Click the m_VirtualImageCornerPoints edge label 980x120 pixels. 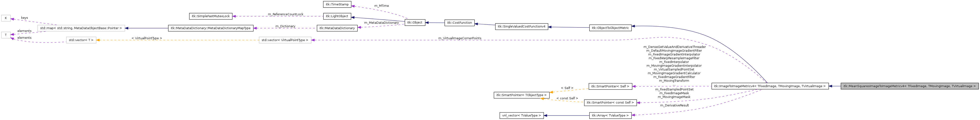(x=460, y=38)
